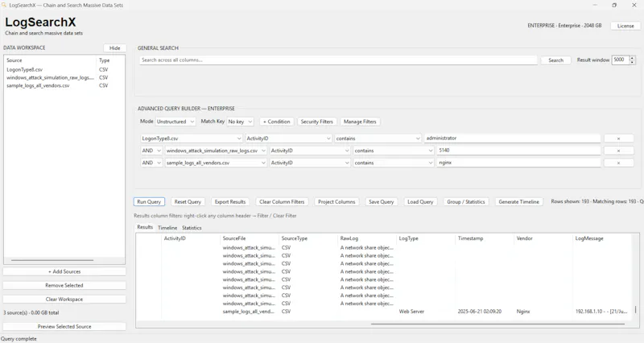Viewport: 644px width, 343px height.
Task: Click Clear Column Filters
Action: click(282, 201)
